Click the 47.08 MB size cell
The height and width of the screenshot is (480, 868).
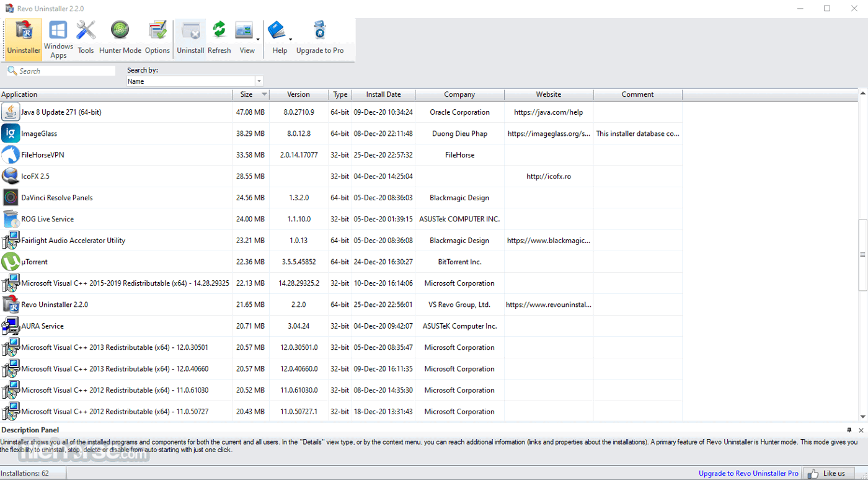pos(250,112)
